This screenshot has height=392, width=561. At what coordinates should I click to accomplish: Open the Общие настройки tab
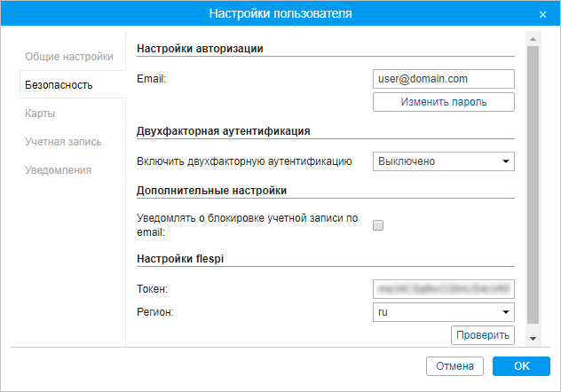click(69, 55)
